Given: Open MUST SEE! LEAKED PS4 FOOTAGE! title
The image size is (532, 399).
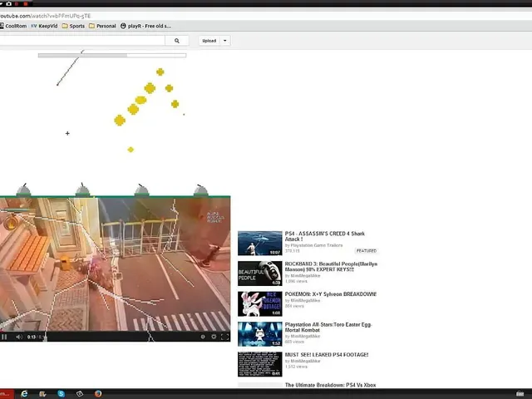Looking at the screenshot, I should (327, 355).
